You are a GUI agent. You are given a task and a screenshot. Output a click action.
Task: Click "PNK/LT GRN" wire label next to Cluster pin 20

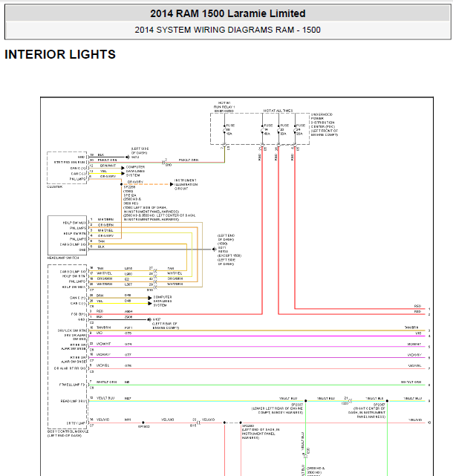pos(107,160)
